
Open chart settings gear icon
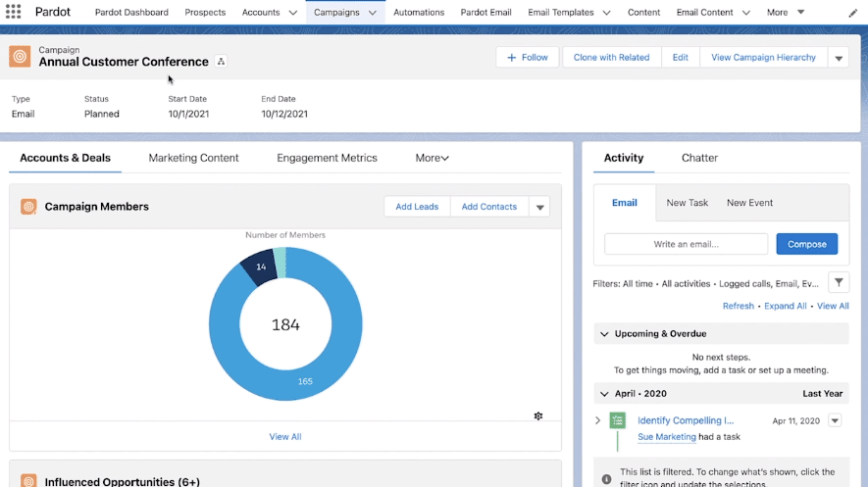pos(538,415)
